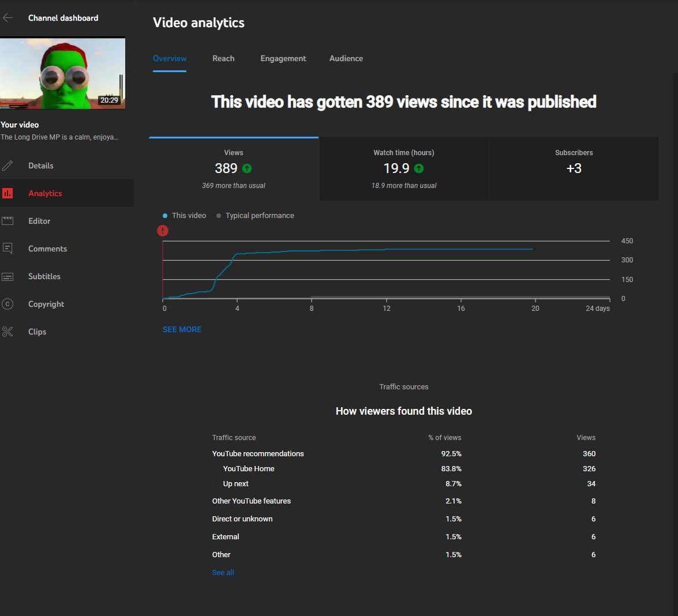Click the green up arrow beside watch time 19.9
The width and height of the screenshot is (678, 616).
tap(419, 168)
